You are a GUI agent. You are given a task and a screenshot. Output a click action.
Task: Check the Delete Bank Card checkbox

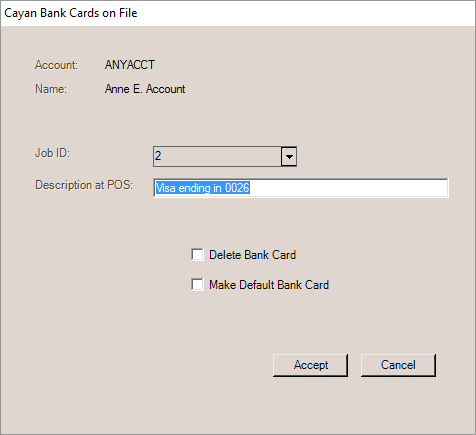[x=197, y=255]
